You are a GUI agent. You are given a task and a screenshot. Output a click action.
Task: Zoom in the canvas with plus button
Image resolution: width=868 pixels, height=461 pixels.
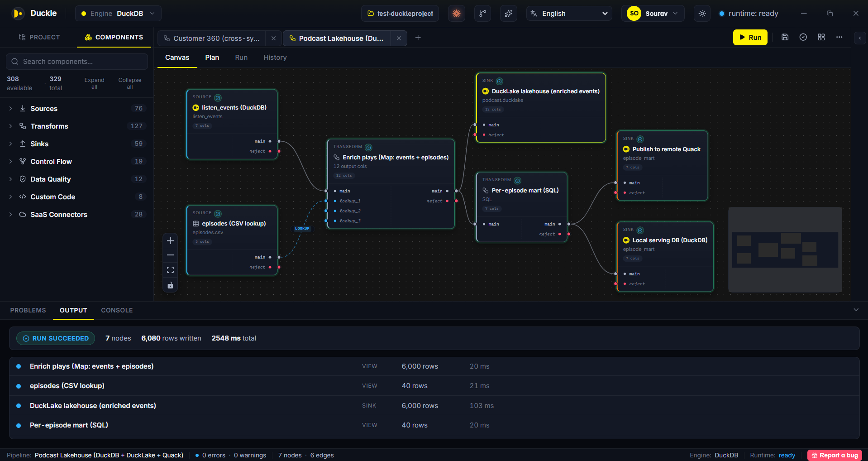(x=170, y=241)
